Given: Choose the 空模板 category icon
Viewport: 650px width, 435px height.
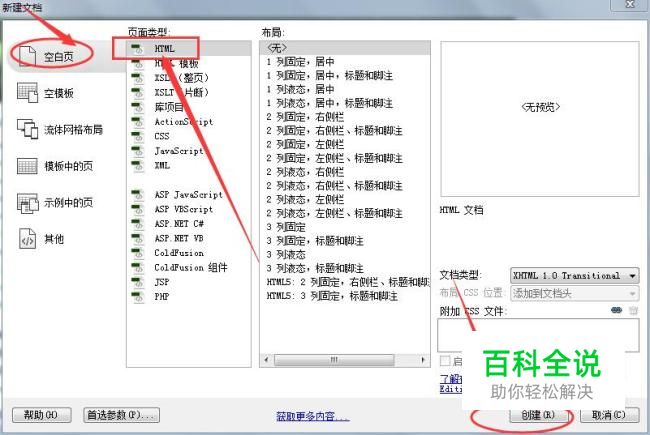Looking at the screenshot, I should click(27, 92).
